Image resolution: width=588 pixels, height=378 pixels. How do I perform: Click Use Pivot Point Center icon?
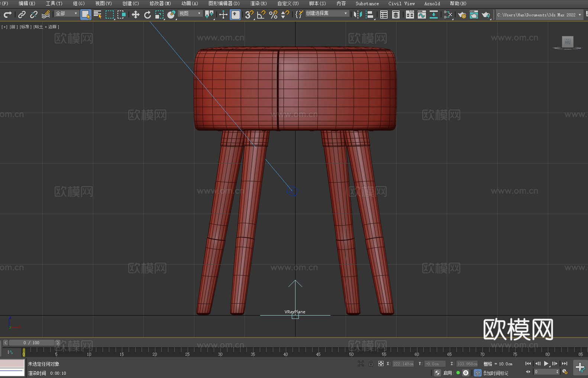[x=209, y=14]
